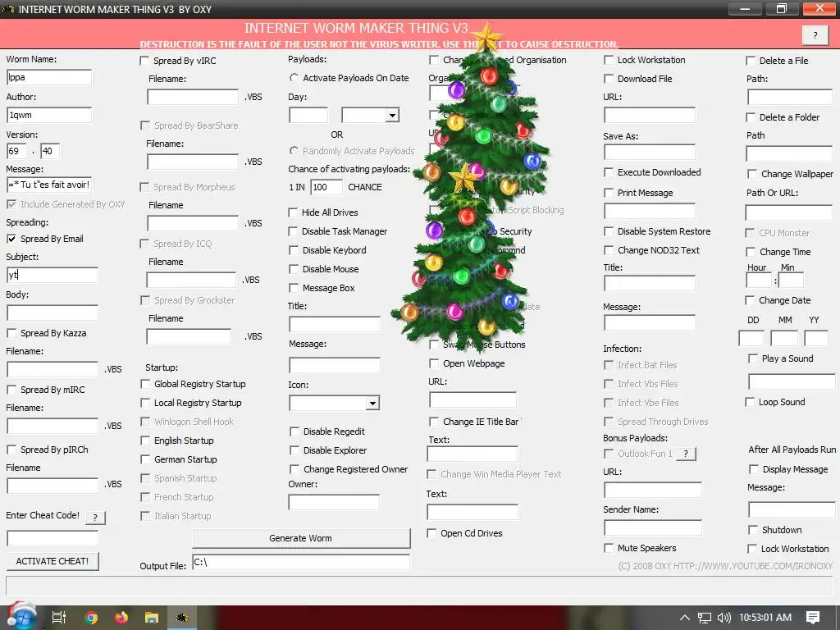
Task: Check the Spread By pIRCh checkbox
Action: click(x=11, y=450)
